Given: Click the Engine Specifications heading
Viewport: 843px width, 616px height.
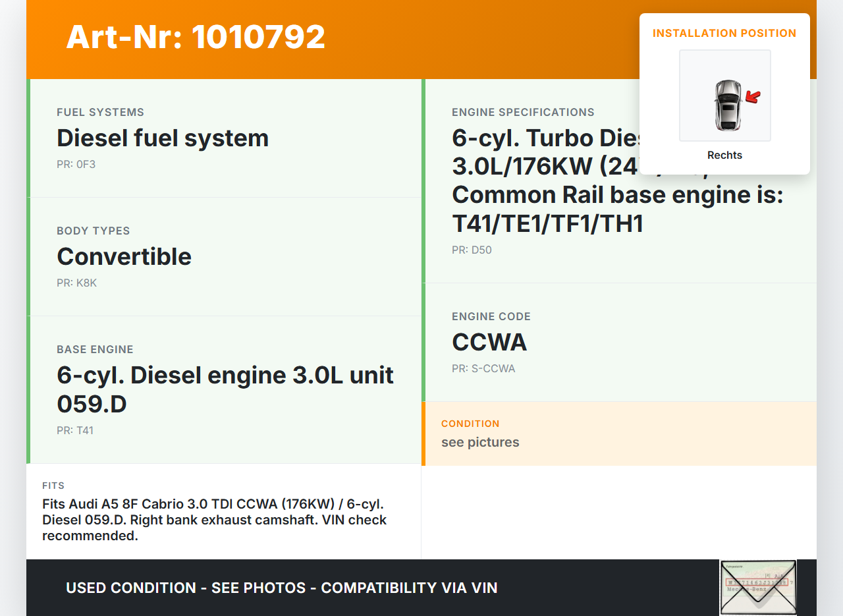Looking at the screenshot, I should point(523,113).
